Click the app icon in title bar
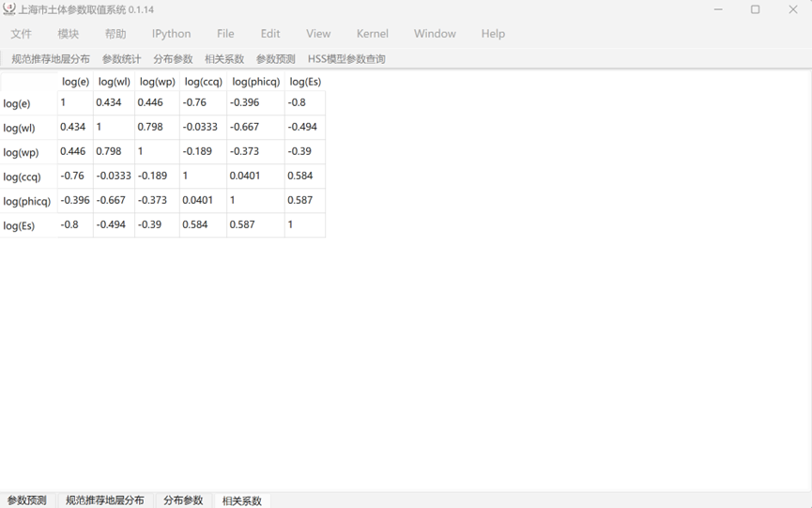 point(9,9)
